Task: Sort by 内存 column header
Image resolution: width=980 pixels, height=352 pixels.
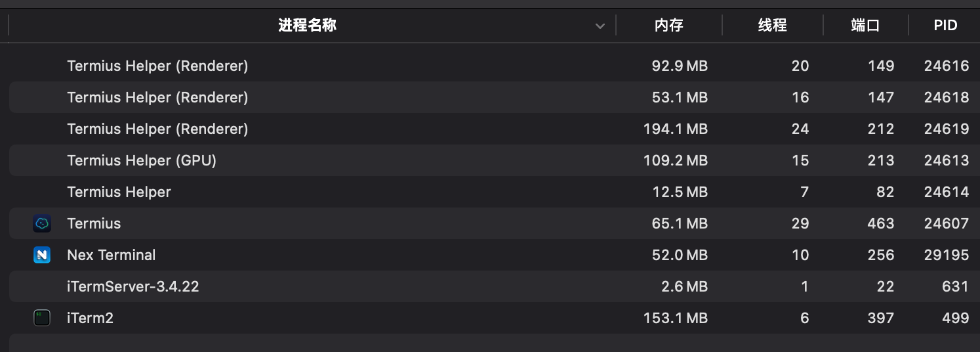Action: pyautogui.click(x=668, y=26)
